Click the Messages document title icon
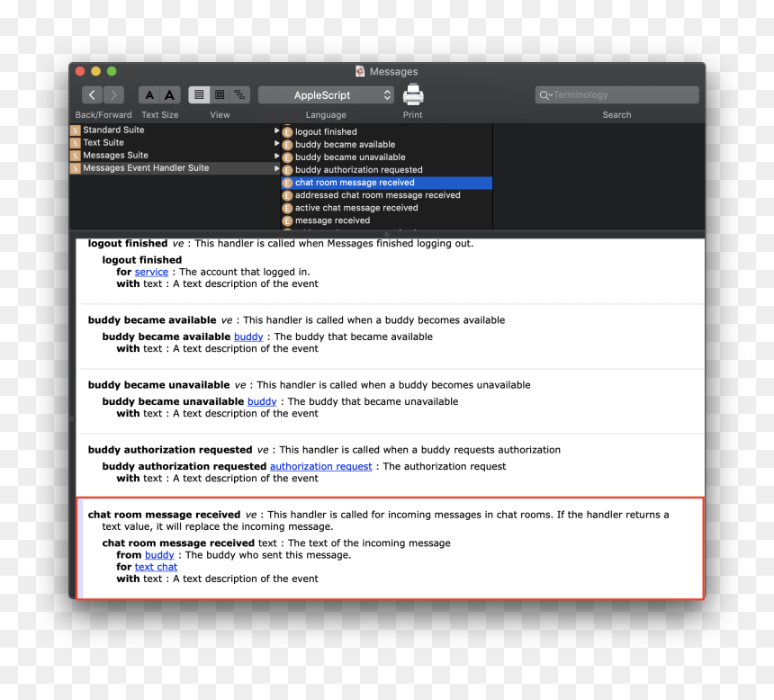Viewport: 774px width, 700px height. (x=360, y=72)
